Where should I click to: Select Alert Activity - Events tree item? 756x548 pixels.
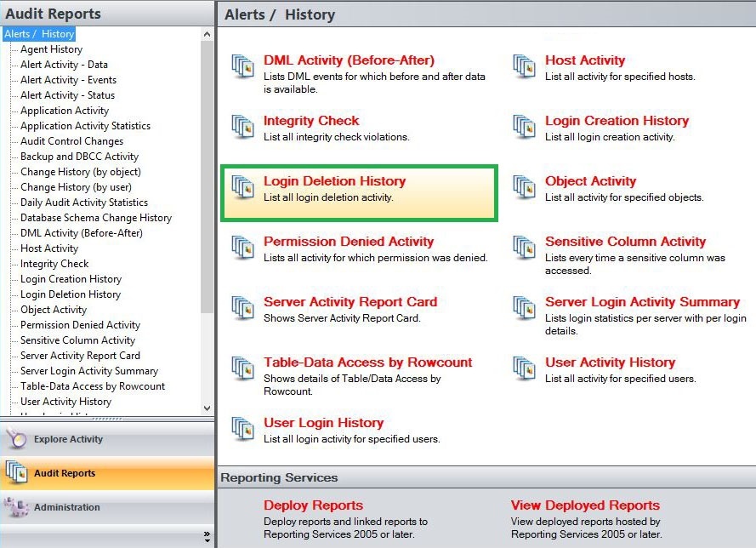pyautogui.click(x=68, y=80)
